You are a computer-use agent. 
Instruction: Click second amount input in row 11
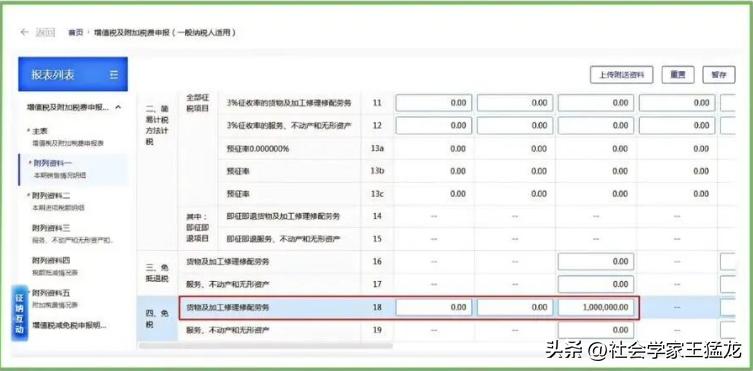(x=515, y=103)
